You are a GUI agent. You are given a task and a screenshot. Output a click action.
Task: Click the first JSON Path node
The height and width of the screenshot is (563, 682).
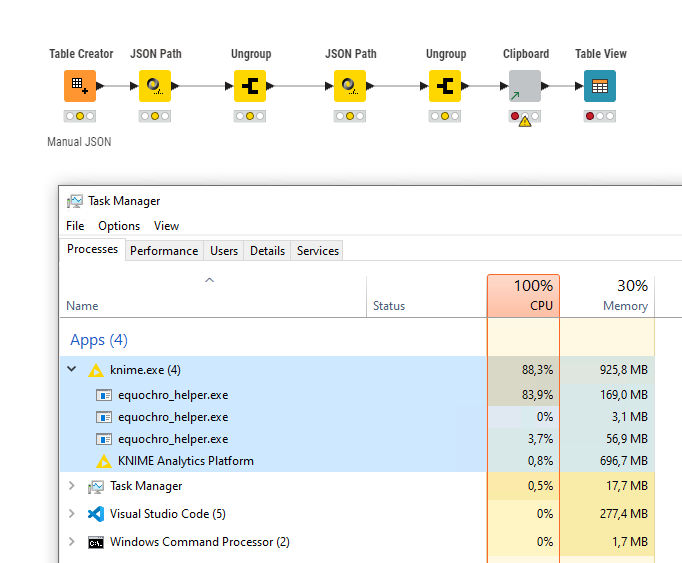tap(155, 86)
